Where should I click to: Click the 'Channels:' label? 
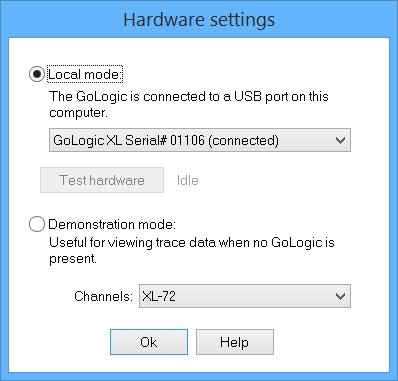click(x=103, y=296)
